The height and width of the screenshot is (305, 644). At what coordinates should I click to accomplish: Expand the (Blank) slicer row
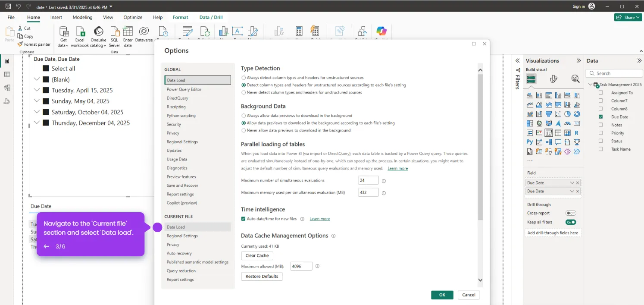(x=37, y=79)
